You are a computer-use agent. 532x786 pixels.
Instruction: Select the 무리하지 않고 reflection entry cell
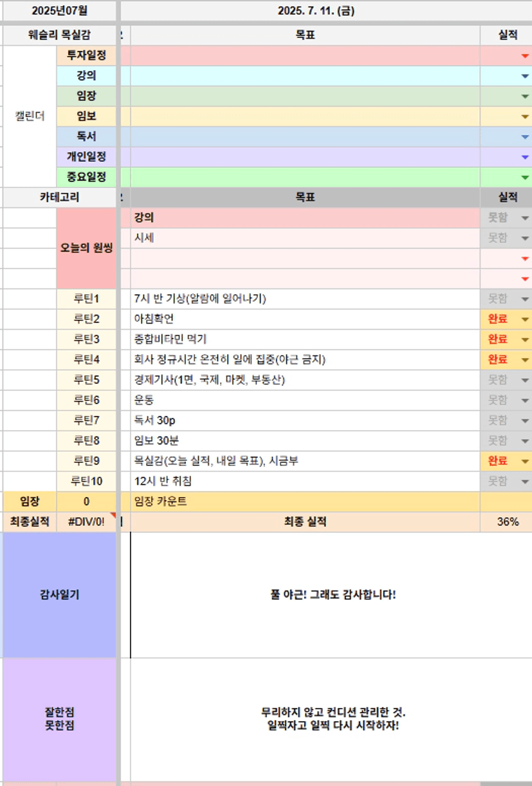click(331, 720)
